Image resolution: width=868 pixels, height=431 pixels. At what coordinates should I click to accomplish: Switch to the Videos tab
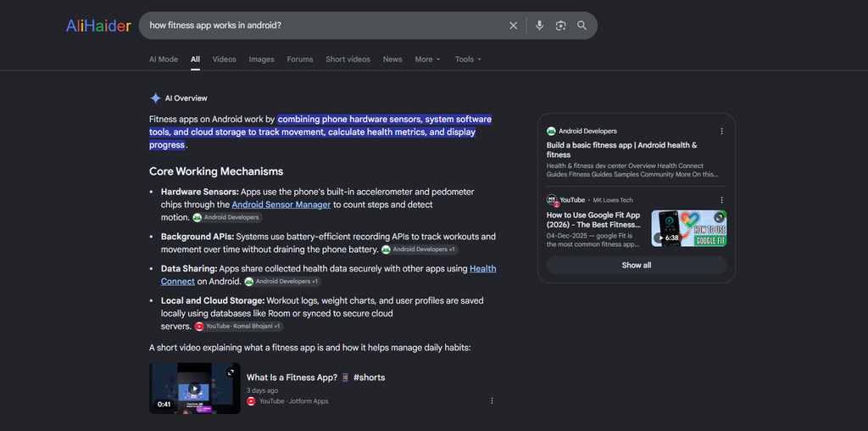(x=224, y=59)
